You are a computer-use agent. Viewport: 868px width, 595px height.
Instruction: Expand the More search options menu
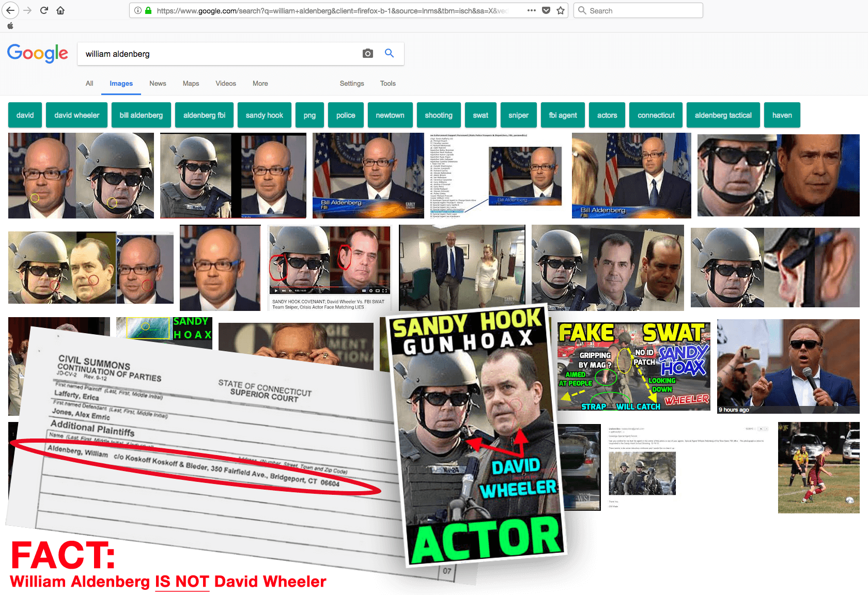(x=260, y=83)
